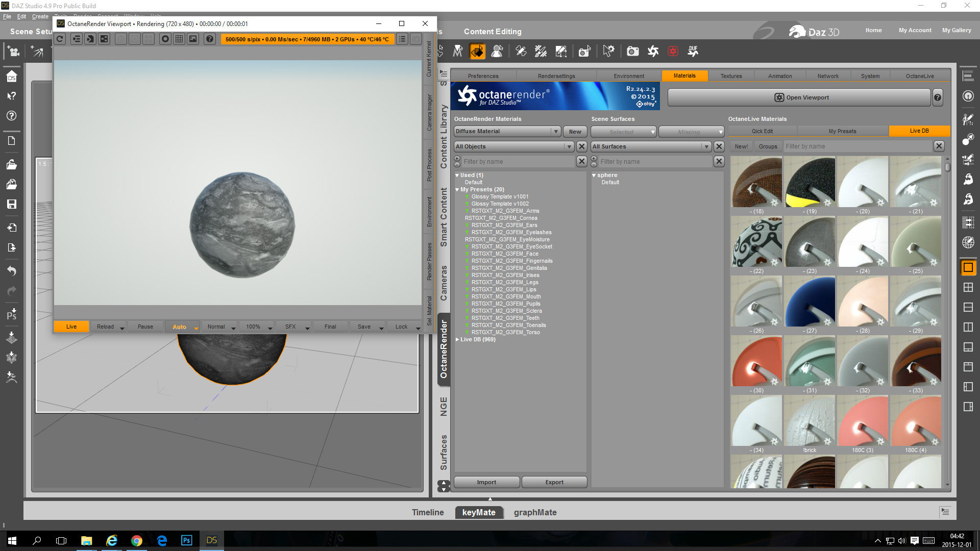
Task: Switch to the Textures tab
Action: pyautogui.click(x=731, y=76)
